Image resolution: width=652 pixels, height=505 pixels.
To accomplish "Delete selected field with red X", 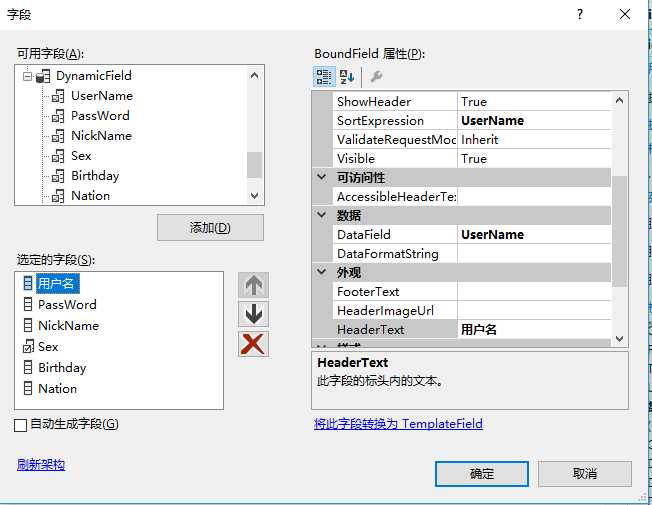I will point(253,344).
